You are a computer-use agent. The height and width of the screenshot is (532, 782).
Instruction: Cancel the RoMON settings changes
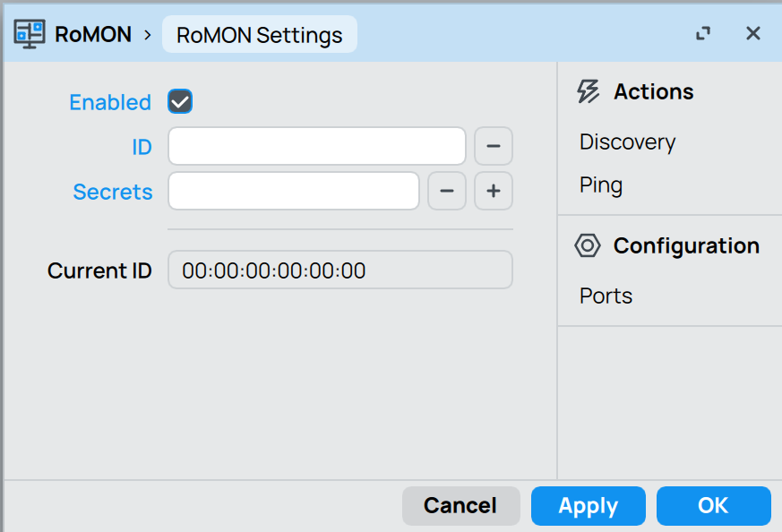click(x=460, y=506)
